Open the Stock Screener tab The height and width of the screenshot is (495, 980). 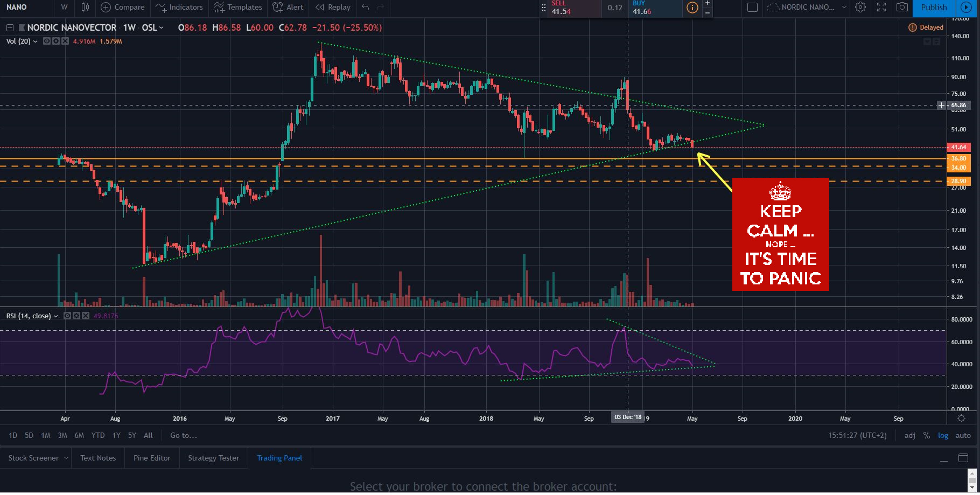coord(33,458)
